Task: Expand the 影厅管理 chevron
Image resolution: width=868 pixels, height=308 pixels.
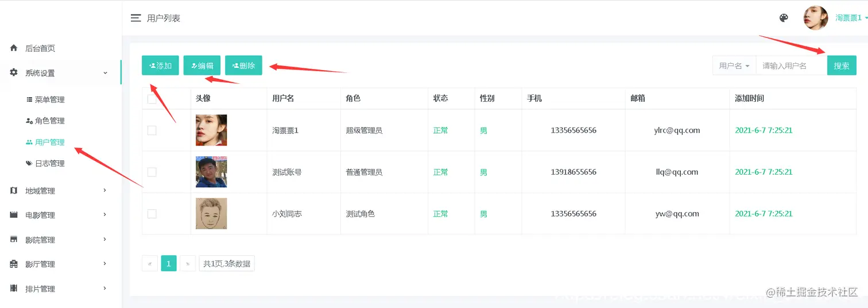Action: [x=105, y=264]
